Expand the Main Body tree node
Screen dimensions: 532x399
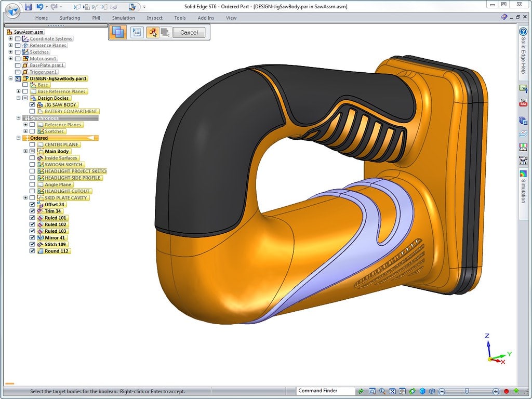26,151
